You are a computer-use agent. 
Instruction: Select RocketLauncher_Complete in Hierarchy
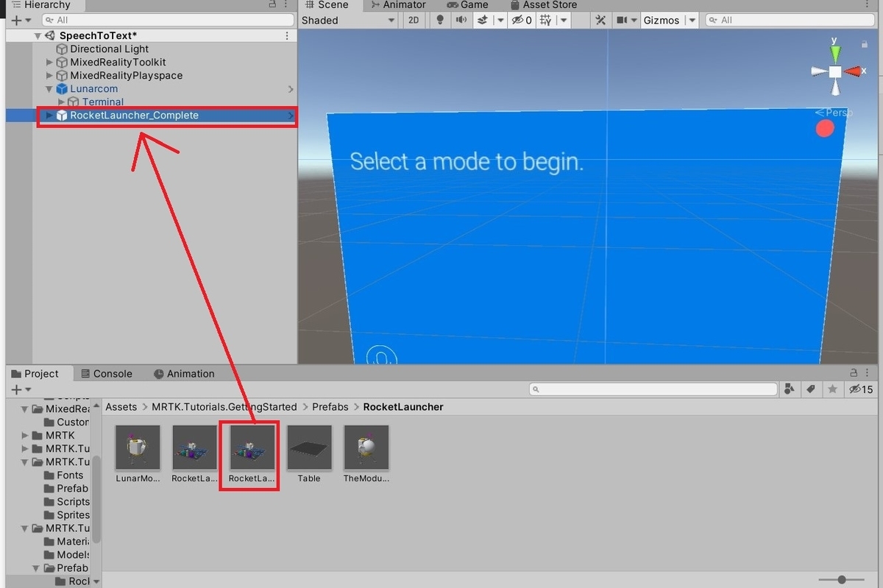point(134,116)
